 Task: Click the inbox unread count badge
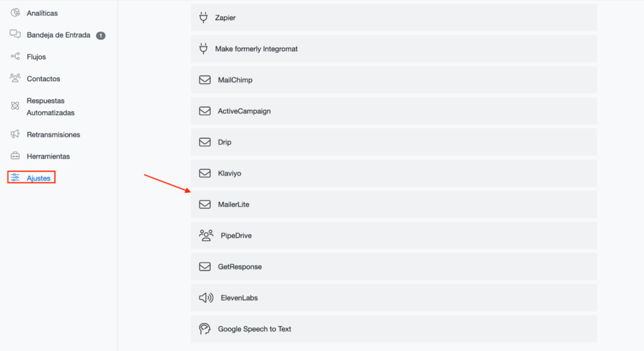click(101, 35)
